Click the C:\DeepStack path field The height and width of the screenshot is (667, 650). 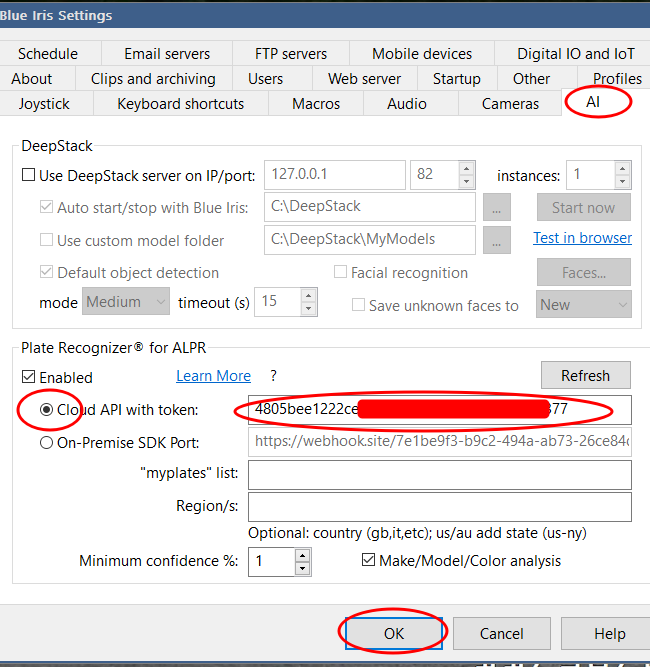pyautogui.click(x=370, y=207)
